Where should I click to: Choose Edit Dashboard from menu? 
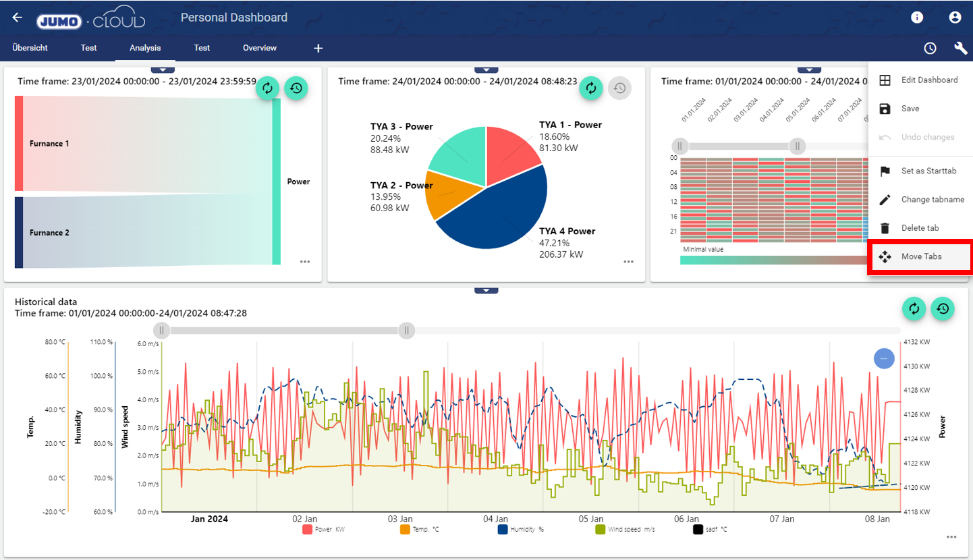click(928, 80)
